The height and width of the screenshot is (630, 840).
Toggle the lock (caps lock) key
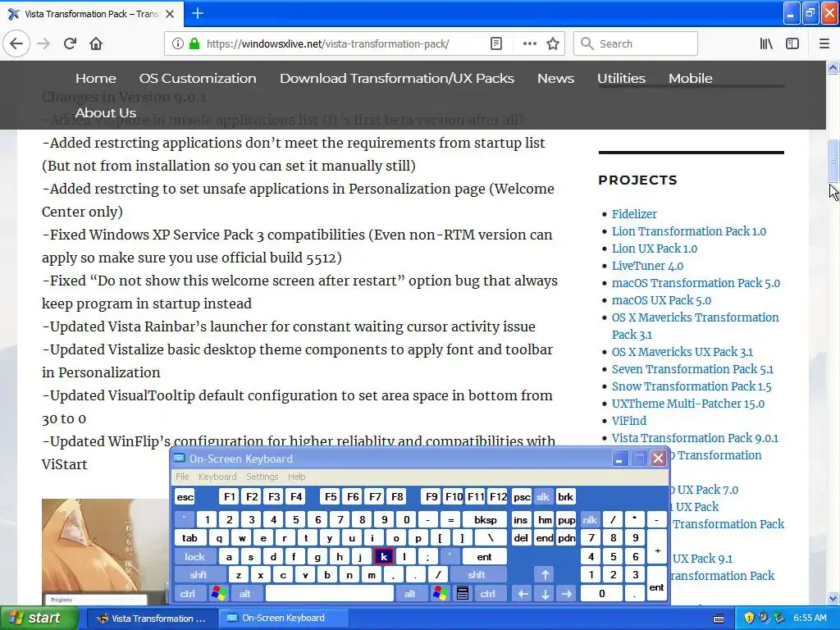[x=195, y=557]
